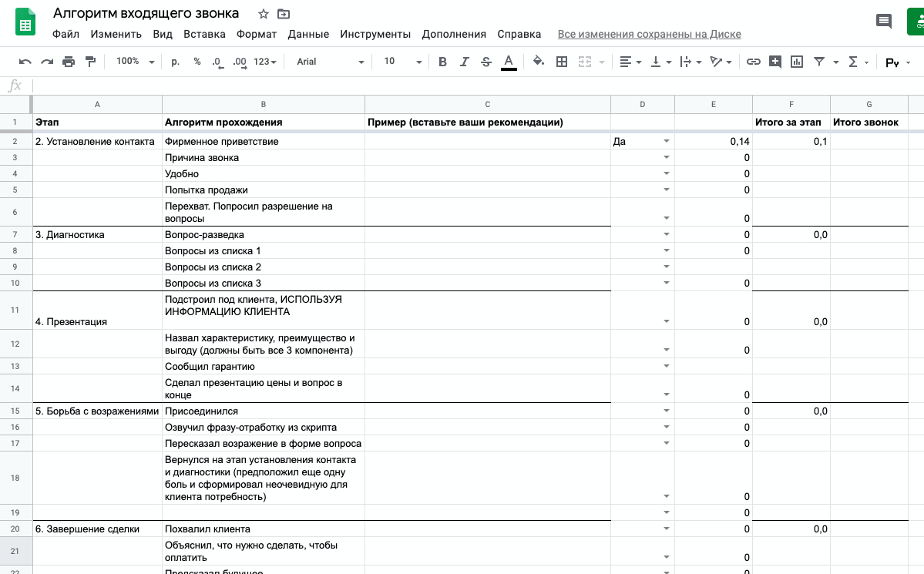Image resolution: width=924 pixels, height=574 pixels.
Task: Insert a link with the chain icon
Action: pyautogui.click(x=753, y=62)
